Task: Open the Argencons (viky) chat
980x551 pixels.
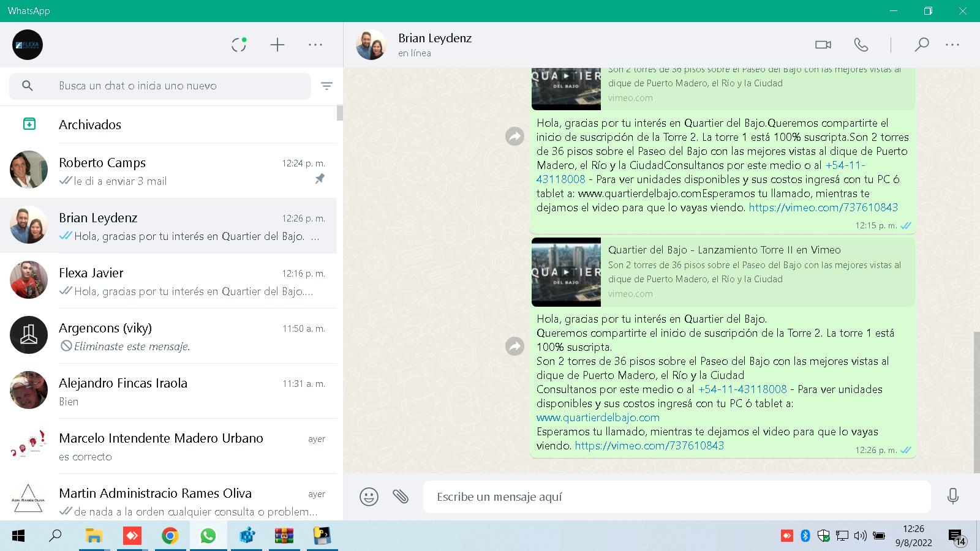Action: point(168,336)
